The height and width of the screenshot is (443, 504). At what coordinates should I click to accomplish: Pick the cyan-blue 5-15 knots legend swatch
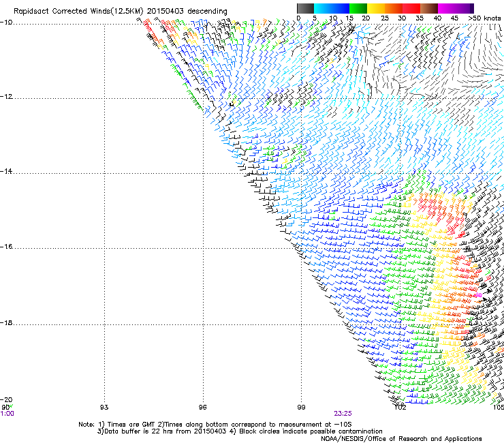(x=332, y=8)
